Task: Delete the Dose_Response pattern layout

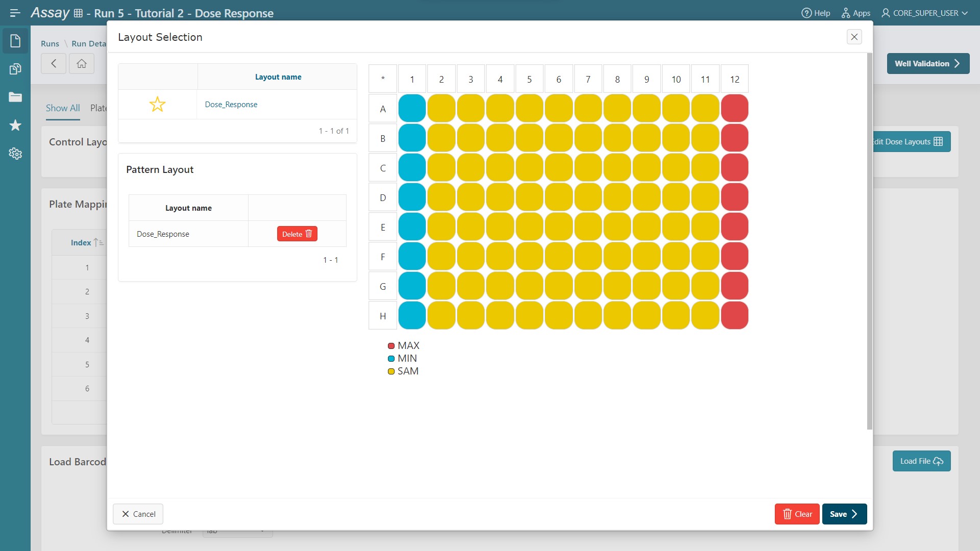Action: tap(297, 234)
